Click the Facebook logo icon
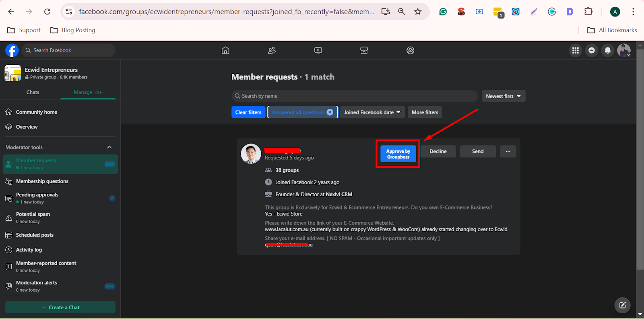 click(x=12, y=50)
